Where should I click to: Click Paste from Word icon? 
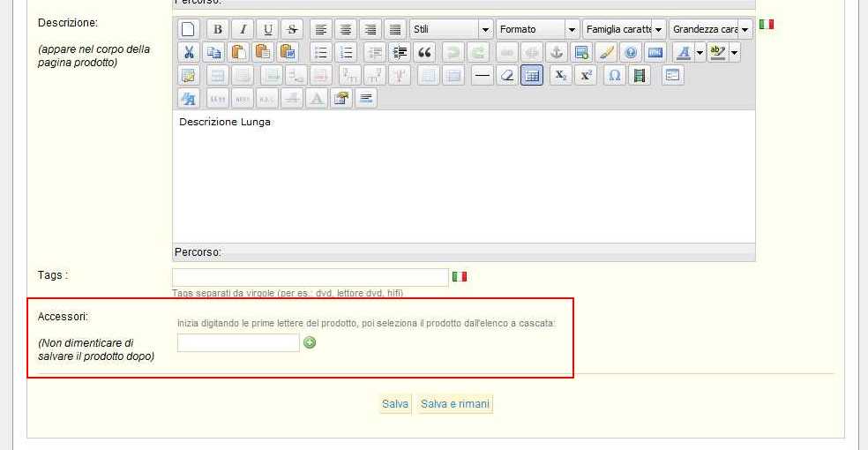click(x=288, y=53)
